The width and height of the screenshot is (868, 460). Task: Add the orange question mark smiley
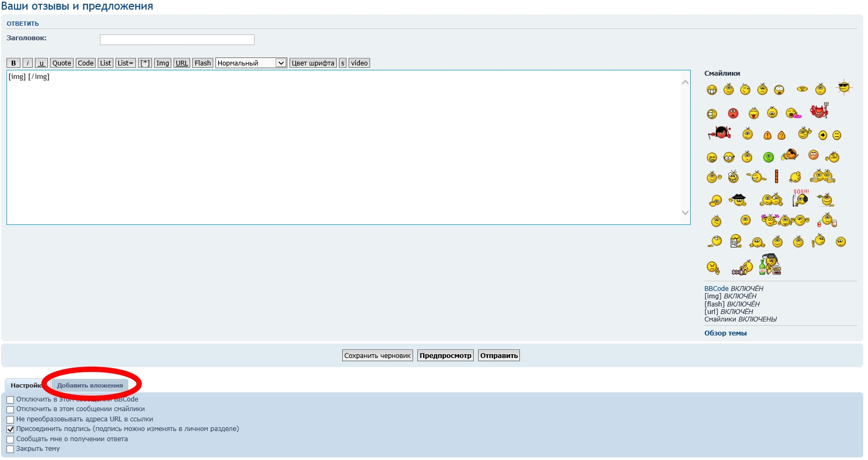point(782,135)
